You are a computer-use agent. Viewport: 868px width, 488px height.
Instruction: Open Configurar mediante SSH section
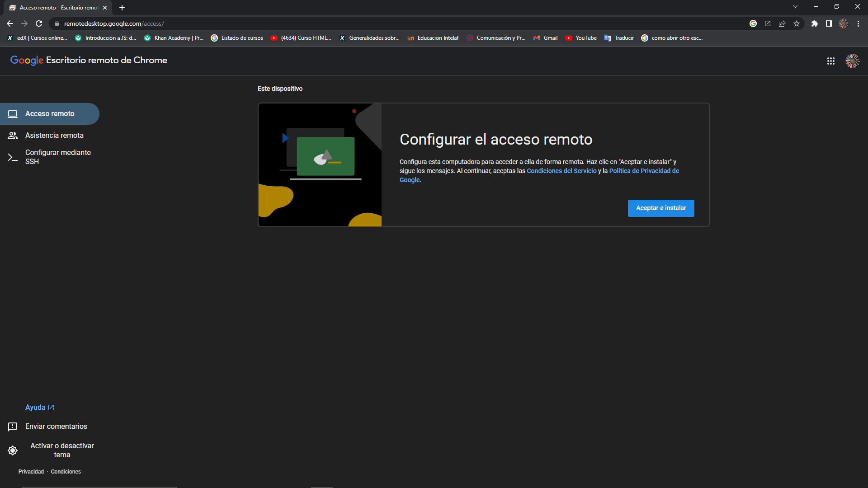58,157
